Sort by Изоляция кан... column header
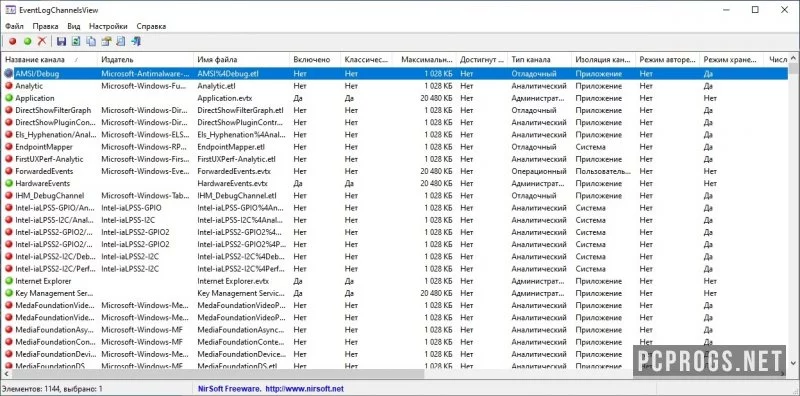800x396 pixels. (x=604, y=60)
